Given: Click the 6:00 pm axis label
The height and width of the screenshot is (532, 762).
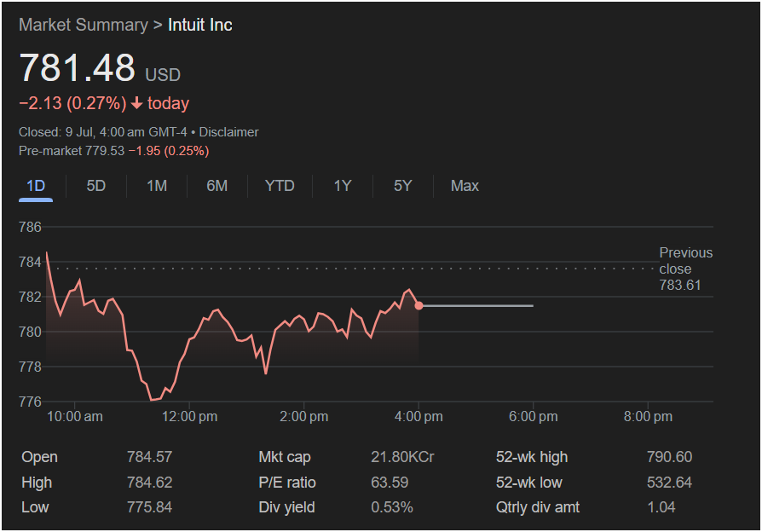Looking at the screenshot, I should tap(534, 417).
